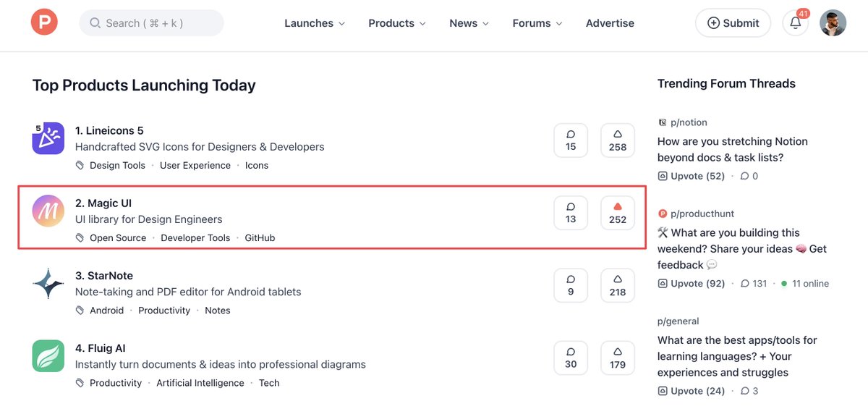View comments for StarNote
The width and height of the screenshot is (868, 409).
pyautogui.click(x=571, y=285)
